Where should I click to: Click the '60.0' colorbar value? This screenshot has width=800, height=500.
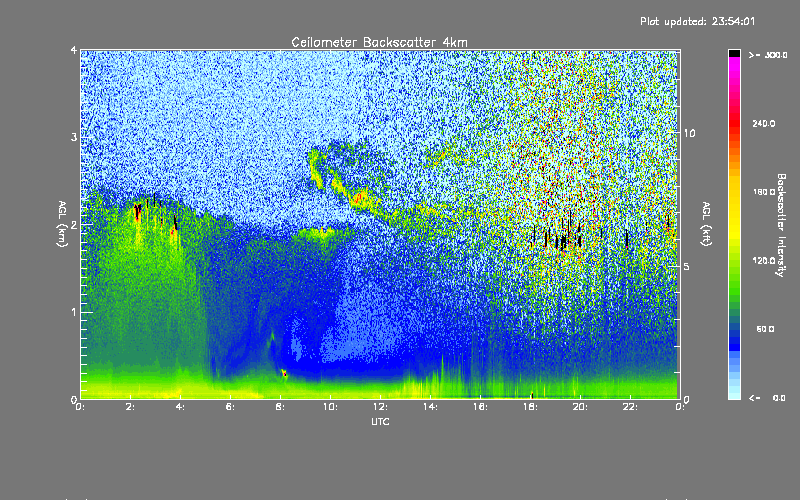click(x=765, y=329)
